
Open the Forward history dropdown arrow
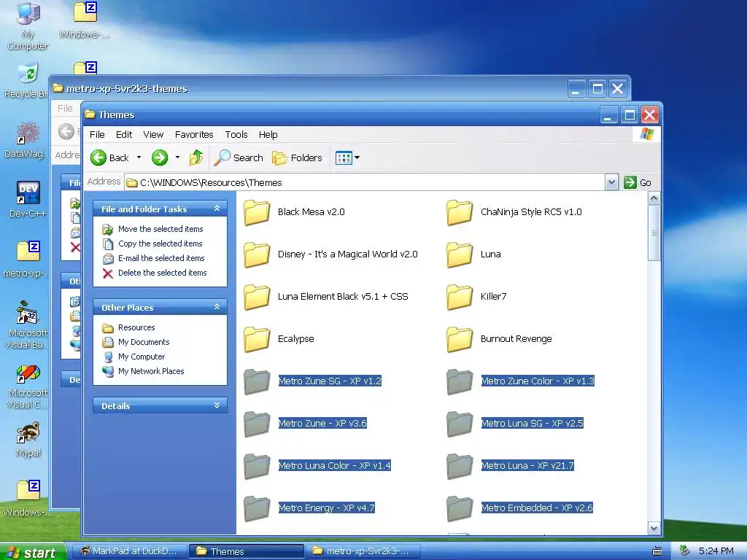pyautogui.click(x=177, y=157)
